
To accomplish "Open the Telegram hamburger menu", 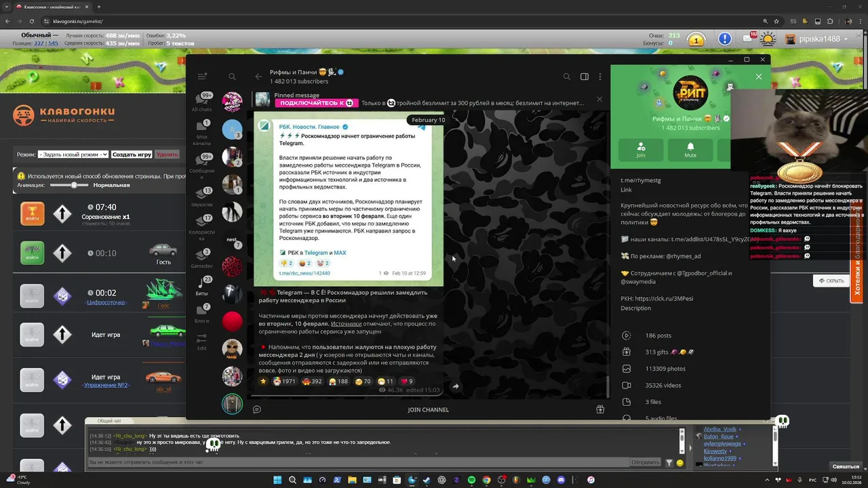I will tap(202, 77).
